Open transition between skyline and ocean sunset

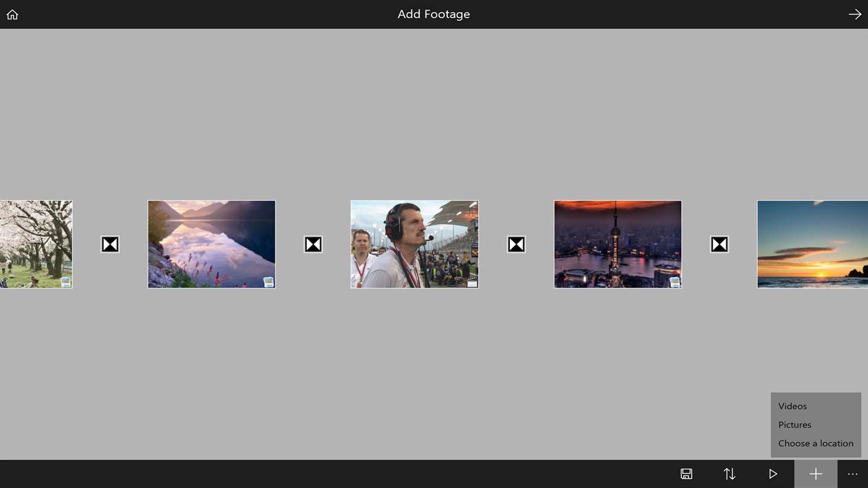point(719,244)
